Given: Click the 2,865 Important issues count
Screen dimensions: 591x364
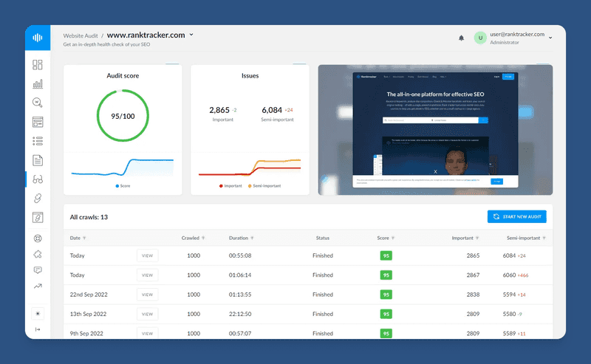Looking at the screenshot, I should click(x=219, y=110).
